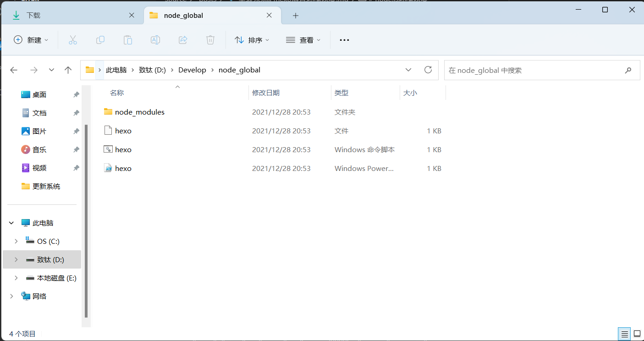Image resolution: width=644 pixels, height=341 pixels.
Task: Open the 排序 sort dropdown
Action: click(252, 40)
